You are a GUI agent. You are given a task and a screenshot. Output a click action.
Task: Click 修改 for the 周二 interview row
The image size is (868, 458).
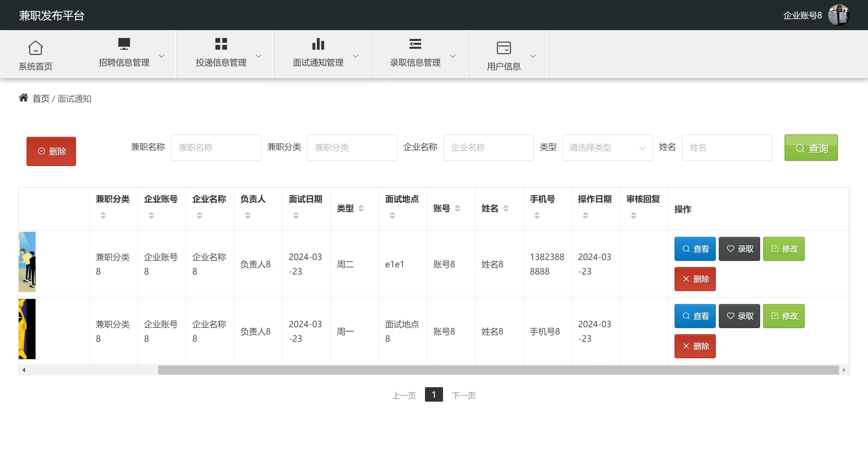coord(783,249)
